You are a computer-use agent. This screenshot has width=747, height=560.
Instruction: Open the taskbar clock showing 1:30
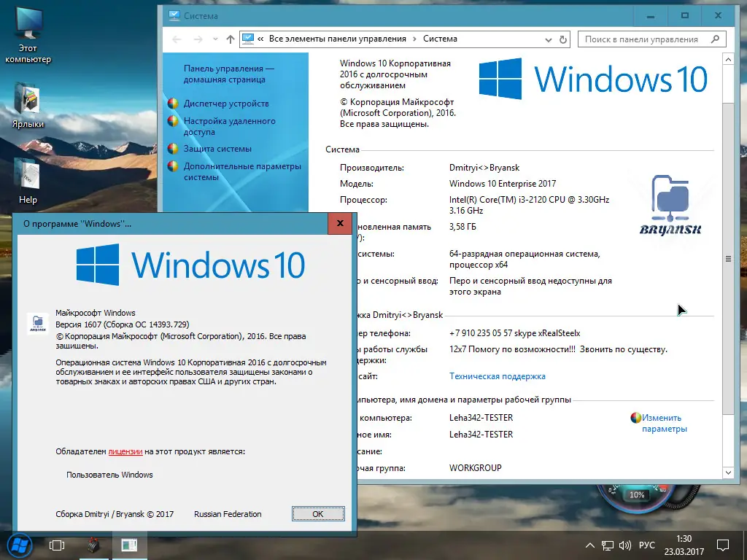pyautogui.click(x=684, y=545)
